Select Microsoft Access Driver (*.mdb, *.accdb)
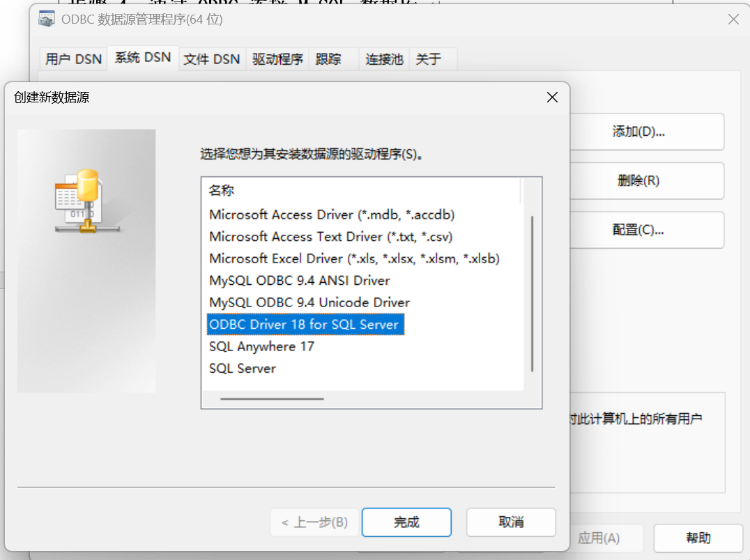 point(332,215)
